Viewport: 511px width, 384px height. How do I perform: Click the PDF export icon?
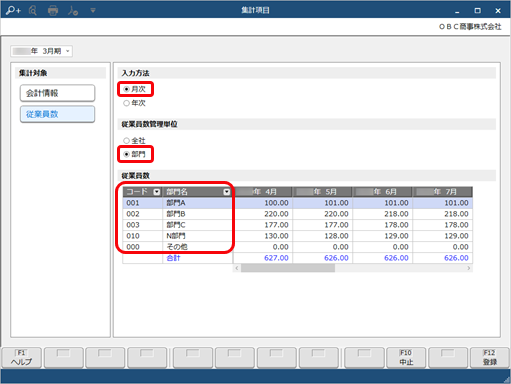pos(73,11)
